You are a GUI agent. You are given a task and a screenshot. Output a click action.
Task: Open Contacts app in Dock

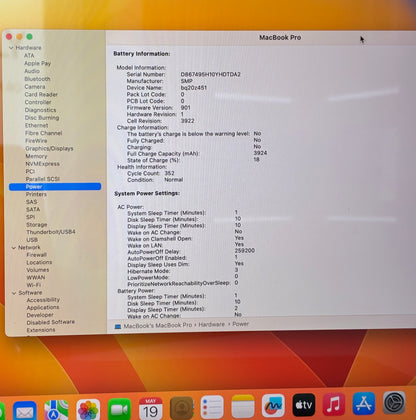pyautogui.click(x=182, y=408)
